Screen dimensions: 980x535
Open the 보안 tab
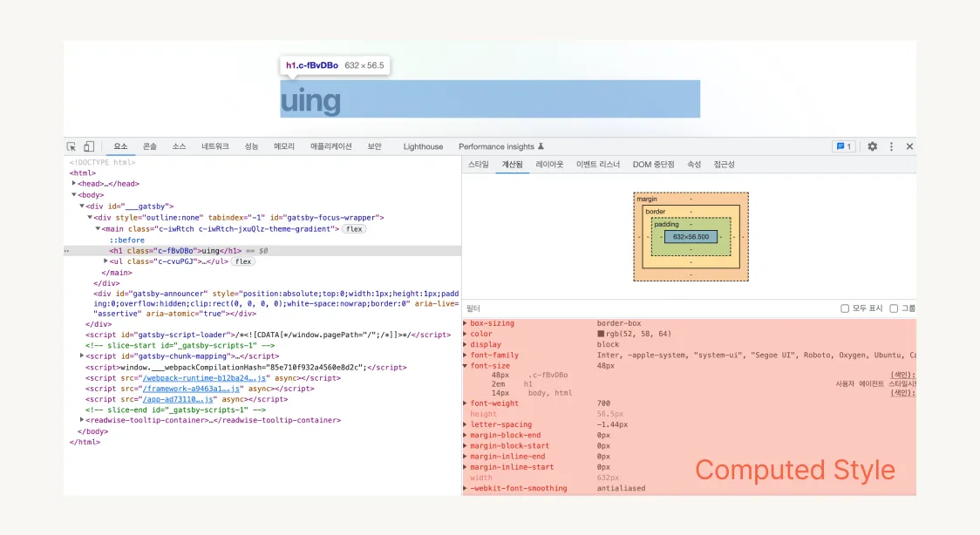coord(374,146)
